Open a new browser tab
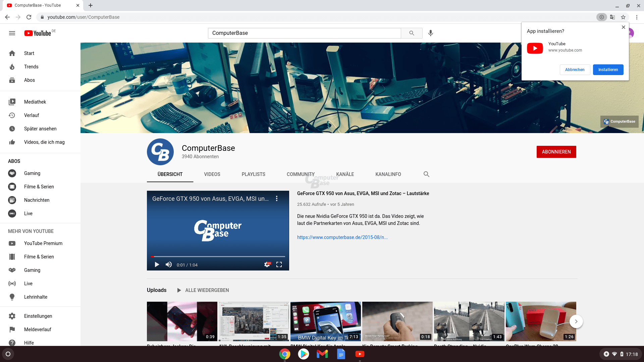 pos(91,5)
